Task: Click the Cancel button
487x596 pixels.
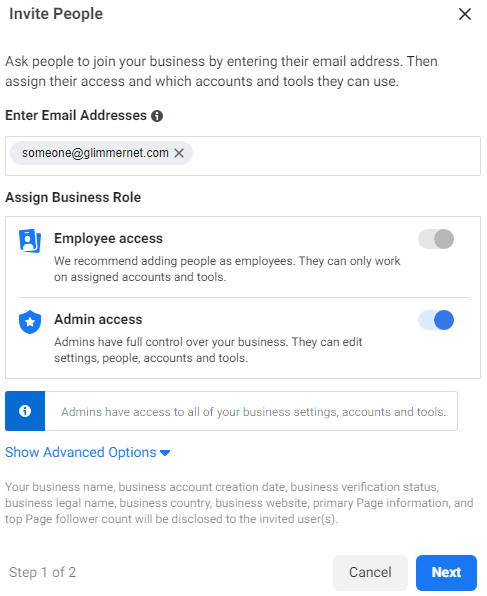Action: (x=370, y=572)
